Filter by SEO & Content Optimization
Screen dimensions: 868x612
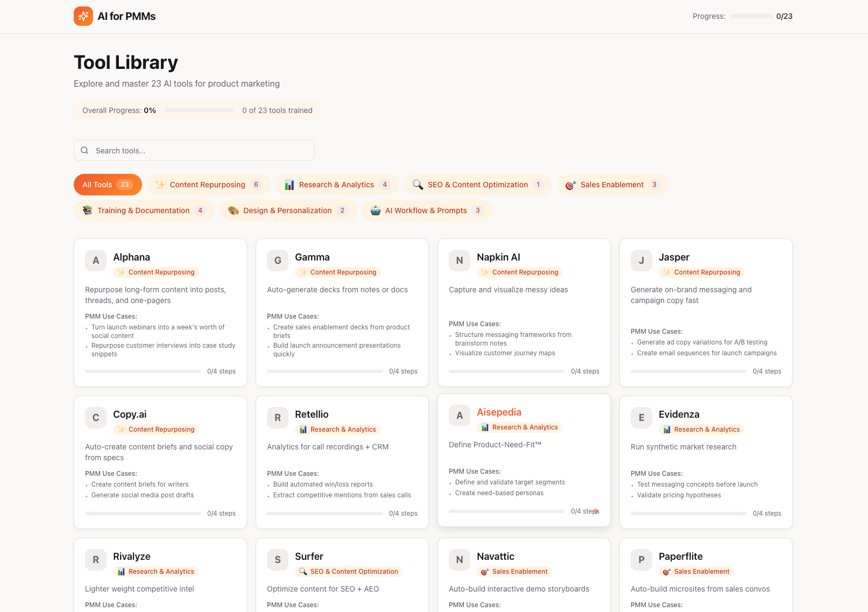478,185
